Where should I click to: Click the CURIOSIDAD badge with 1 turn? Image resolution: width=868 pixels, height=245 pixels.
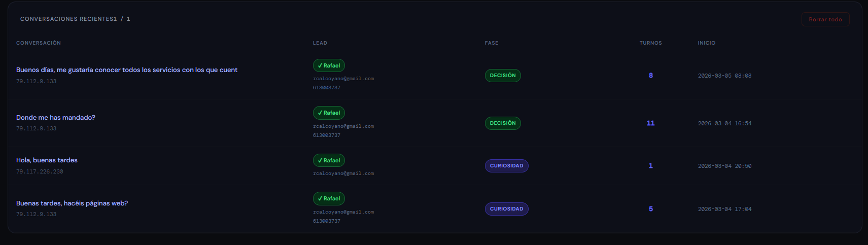(x=506, y=166)
